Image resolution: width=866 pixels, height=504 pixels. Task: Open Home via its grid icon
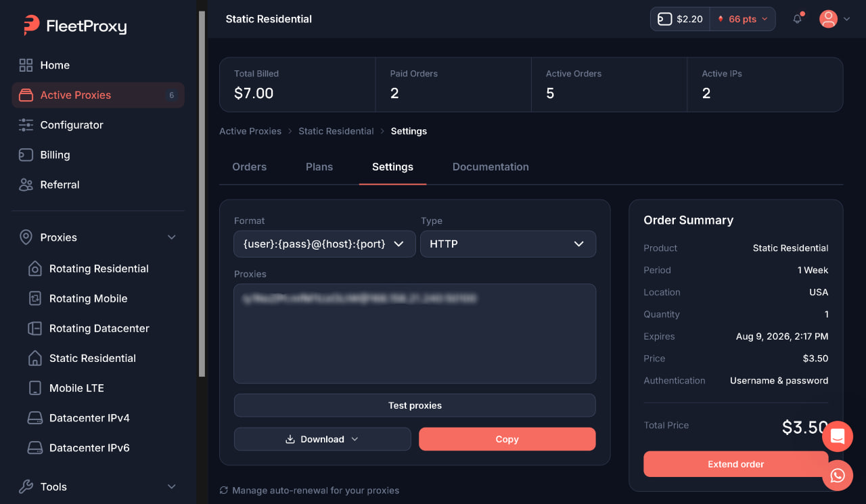tap(26, 65)
